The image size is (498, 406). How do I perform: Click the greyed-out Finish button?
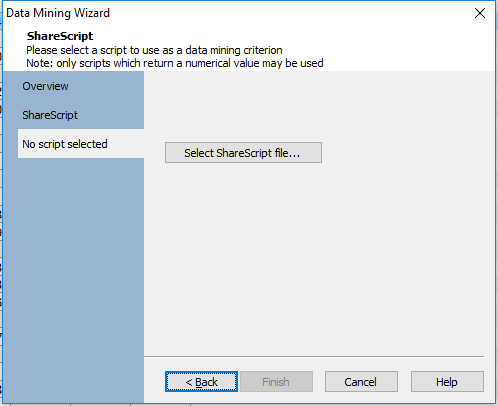coord(276,382)
